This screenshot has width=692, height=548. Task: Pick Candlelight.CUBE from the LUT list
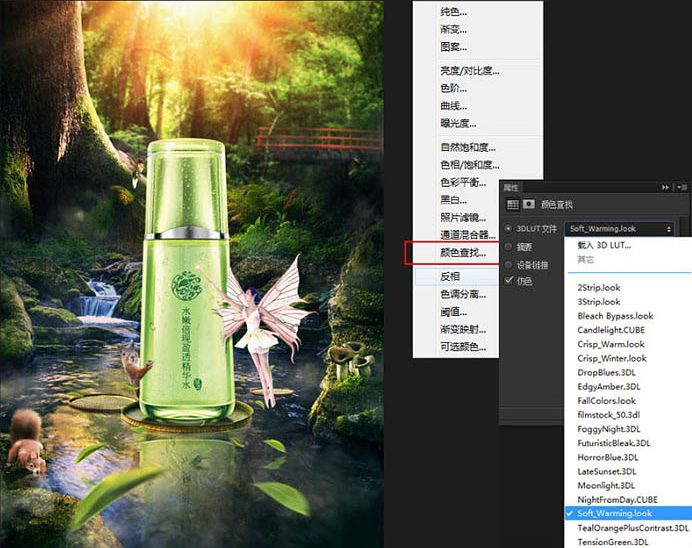611,330
